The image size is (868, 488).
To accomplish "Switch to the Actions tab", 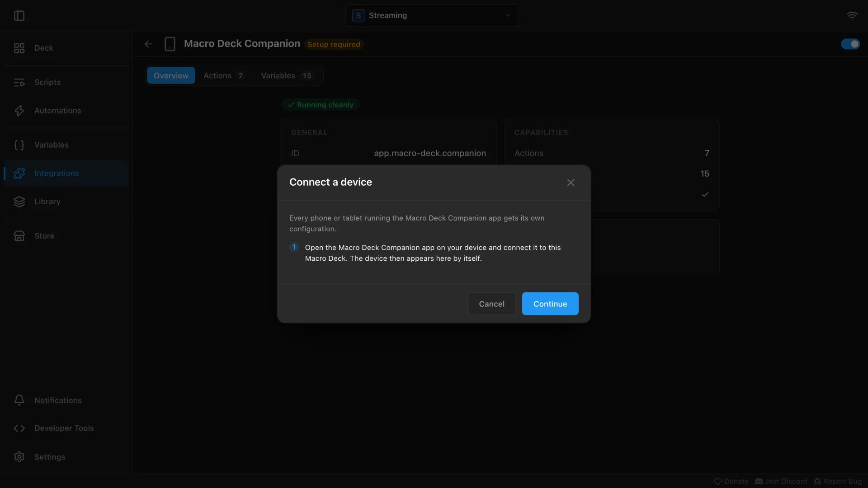I will (223, 75).
